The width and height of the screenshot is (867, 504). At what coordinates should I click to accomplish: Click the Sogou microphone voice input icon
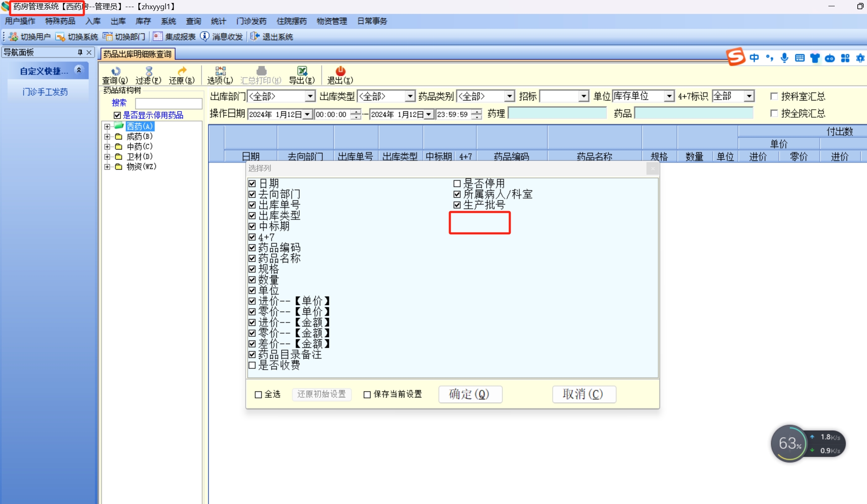[784, 58]
